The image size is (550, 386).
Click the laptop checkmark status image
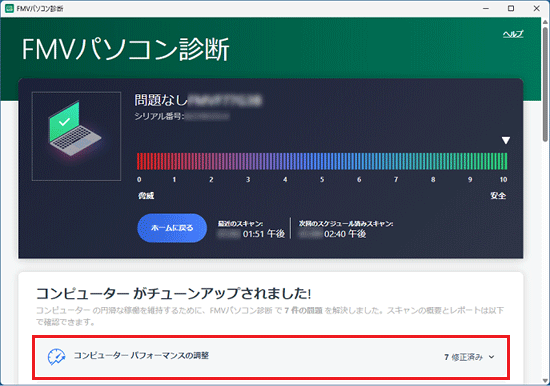[x=76, y=136]
